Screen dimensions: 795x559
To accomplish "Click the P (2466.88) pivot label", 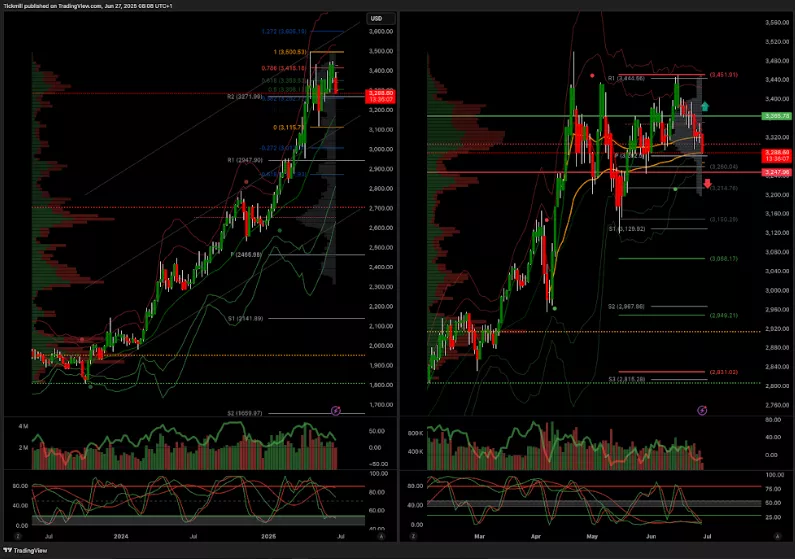I will coord(245,255).
